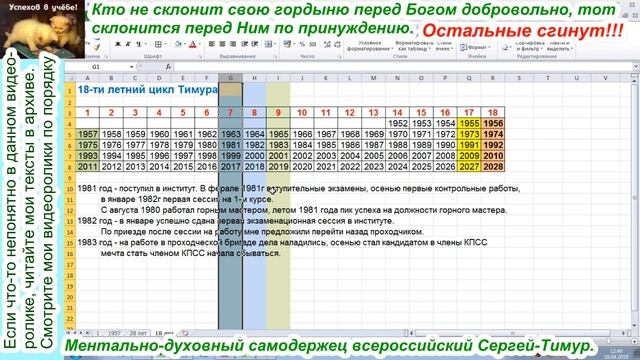Open the underline style dropdown arrow
This screenshot has height=360, width=640.
(x=146, y=44)
